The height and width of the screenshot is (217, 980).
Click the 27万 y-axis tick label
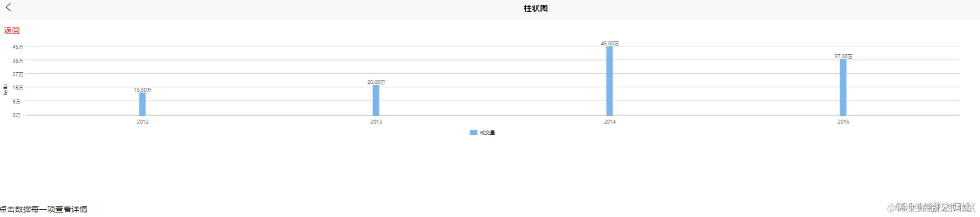[18, 74]
